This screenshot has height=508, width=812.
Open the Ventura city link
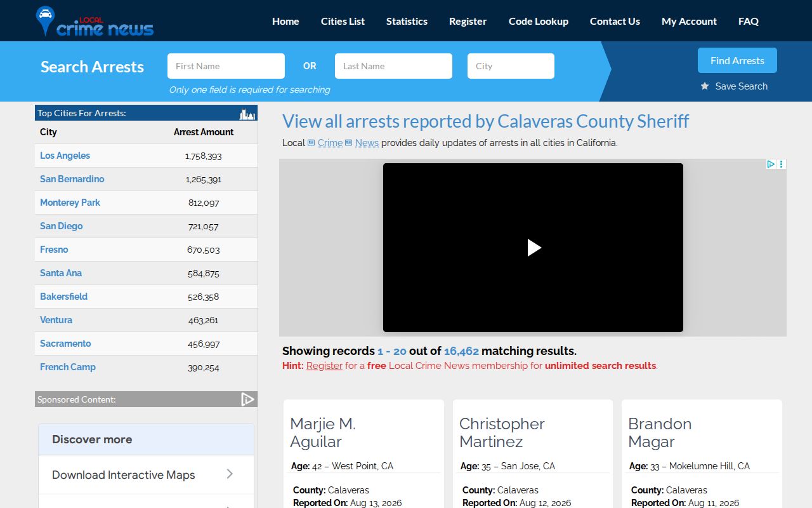(x=56, y=320)
